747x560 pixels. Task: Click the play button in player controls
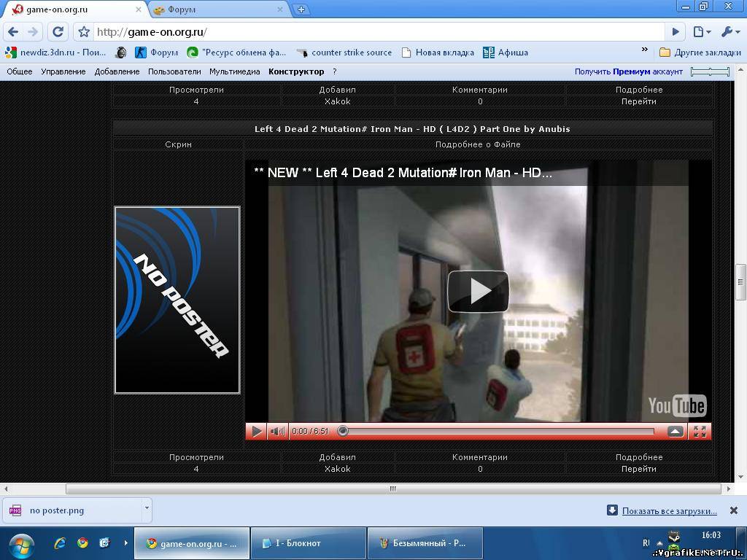click(x=256, y=432)
